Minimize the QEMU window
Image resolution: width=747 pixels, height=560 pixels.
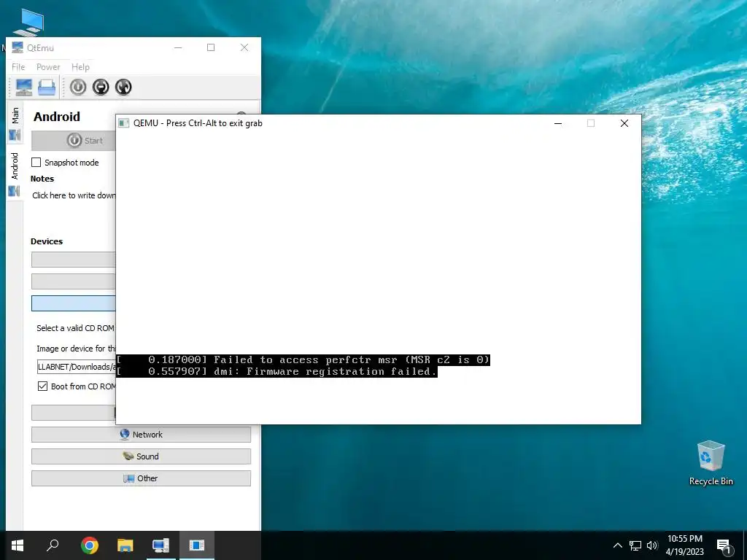click(x=558, y=123)
